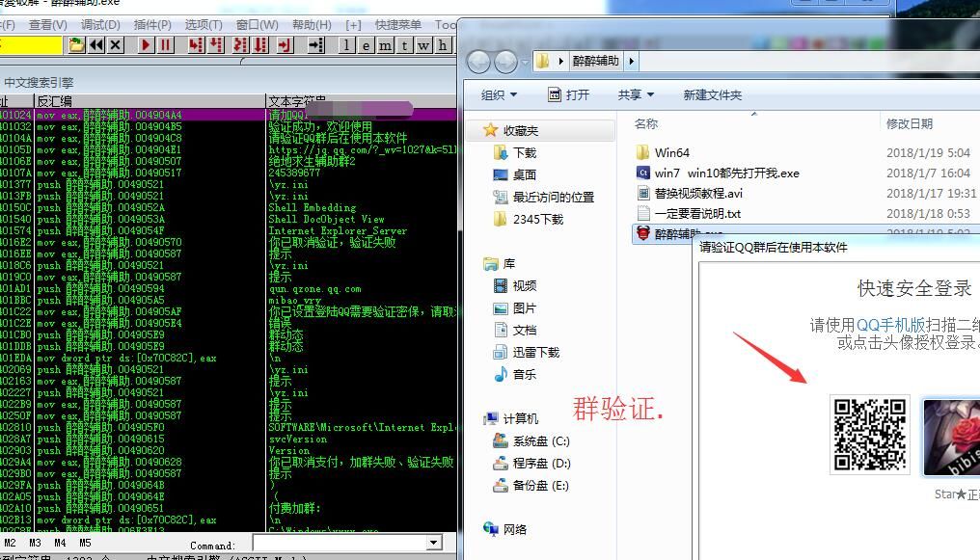The image size is (980, 560).
Task: Select the 'Shell Embedding' string row
Action: (228, 207)
